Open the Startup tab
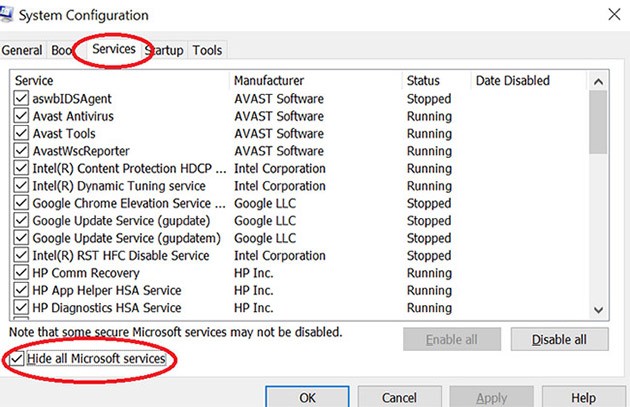Screen dimensions: 630x407 [164, 50]
